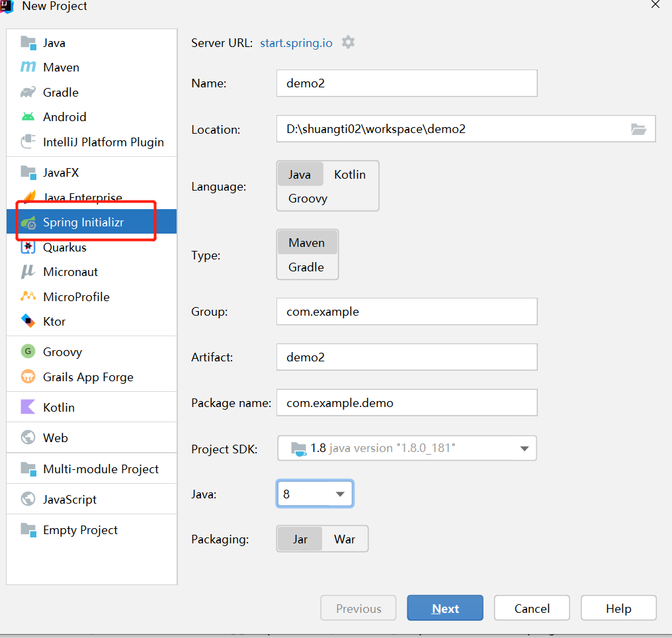Open the Project SDK dropdown

click(x=524, y=449)
